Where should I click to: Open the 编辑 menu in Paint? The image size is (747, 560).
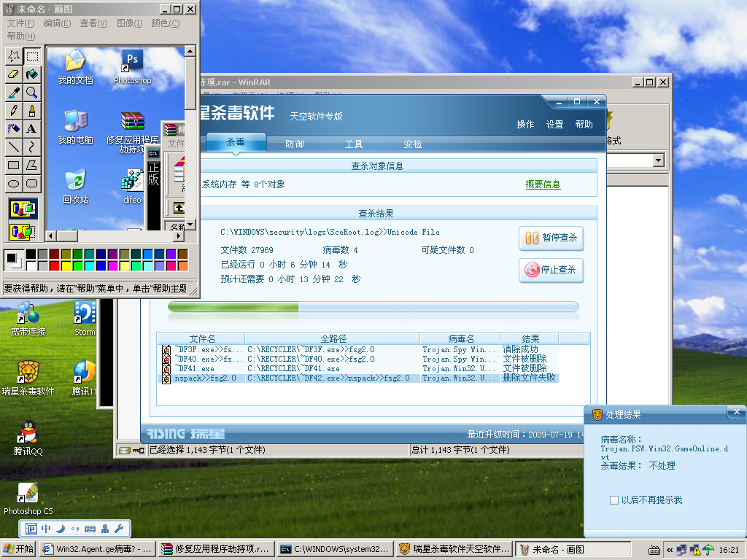(x=57, y=23)
